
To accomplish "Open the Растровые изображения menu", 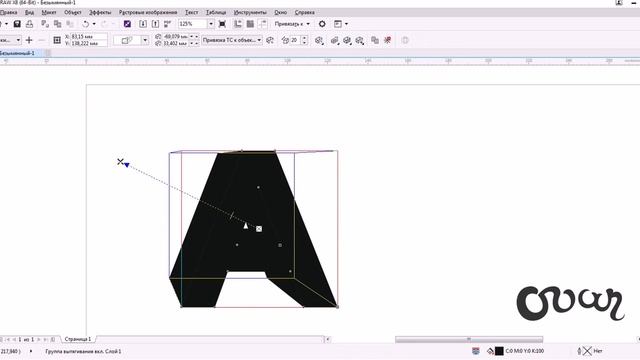I will pos(148,13).
